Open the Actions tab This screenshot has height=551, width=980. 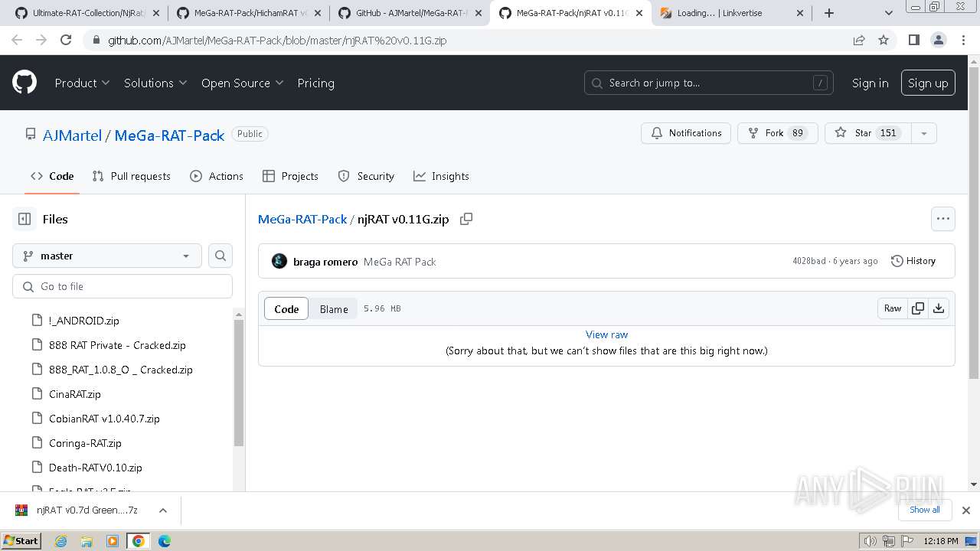click(x=217, y=176)
